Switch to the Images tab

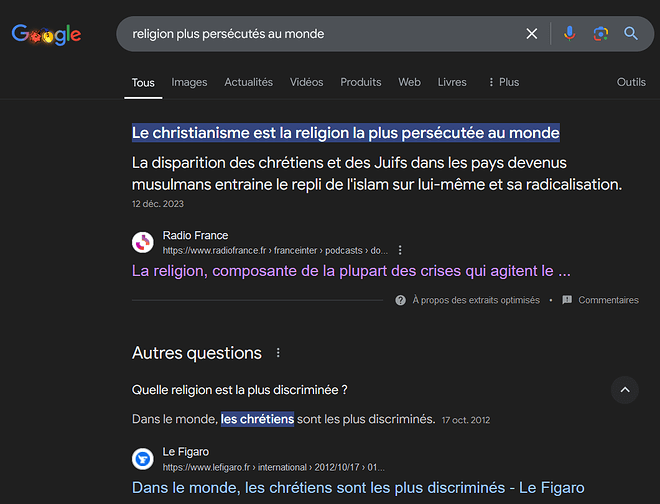coord(189,82)
